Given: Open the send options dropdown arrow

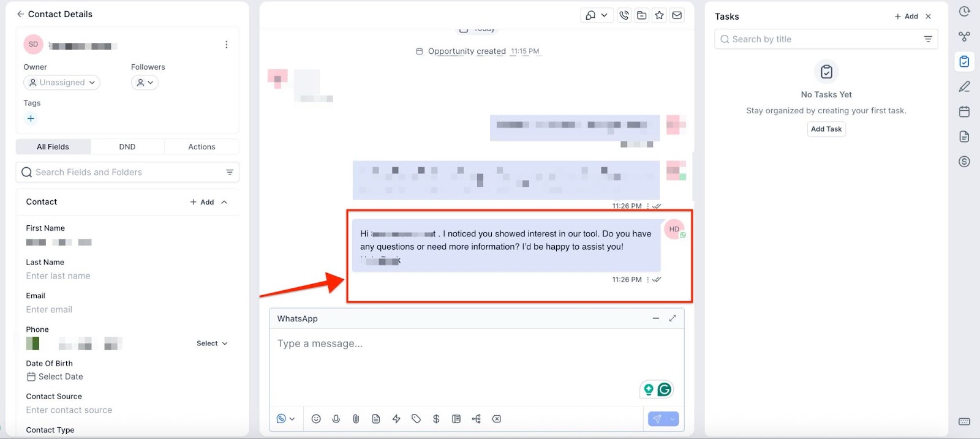Looking at the screenshot, I should 673,419.
